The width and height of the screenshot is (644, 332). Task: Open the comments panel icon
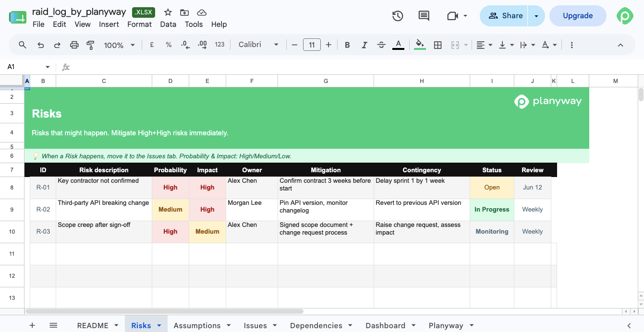(x=424, y=16)
